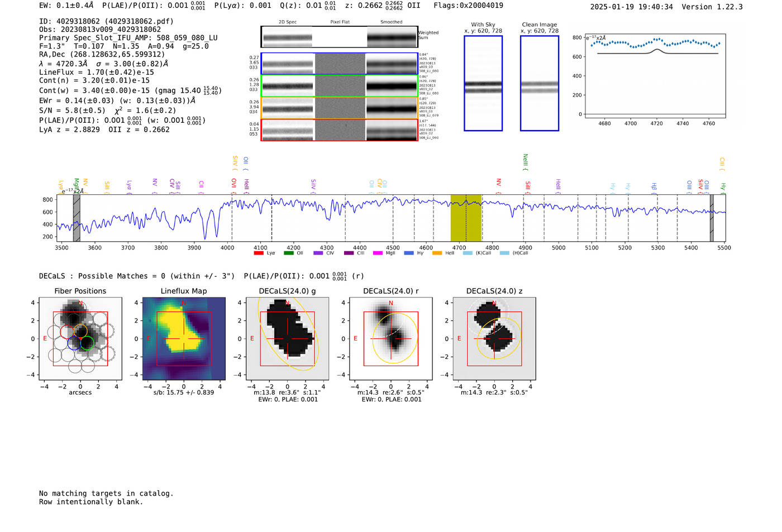Viewport: 782px width, 532px height.
Task: Open the green-bordered fiber spectrum row
Action: coord(340,86)
